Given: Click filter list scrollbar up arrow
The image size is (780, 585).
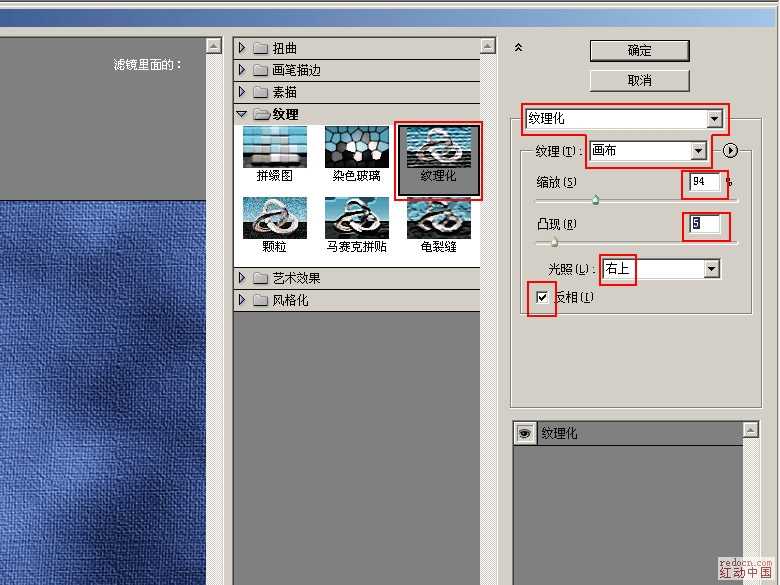Looking at the screenshot, I should [x=488, y=46].
